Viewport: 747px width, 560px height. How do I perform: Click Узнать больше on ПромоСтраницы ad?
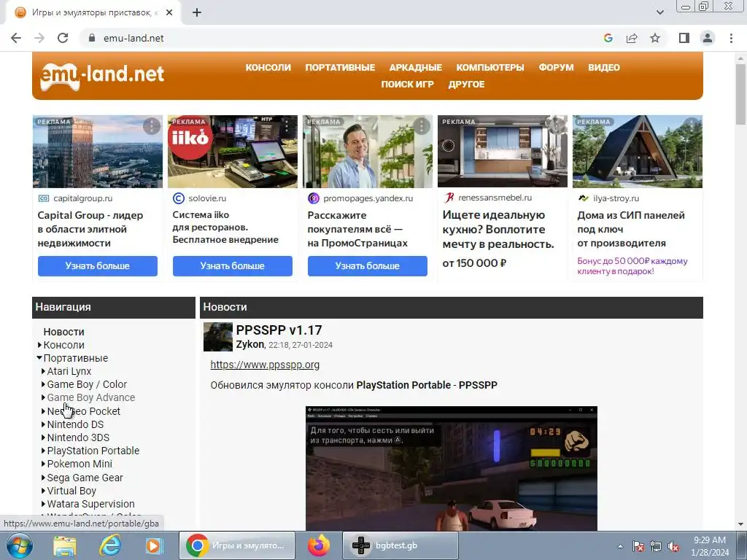(x=368, y=266)
